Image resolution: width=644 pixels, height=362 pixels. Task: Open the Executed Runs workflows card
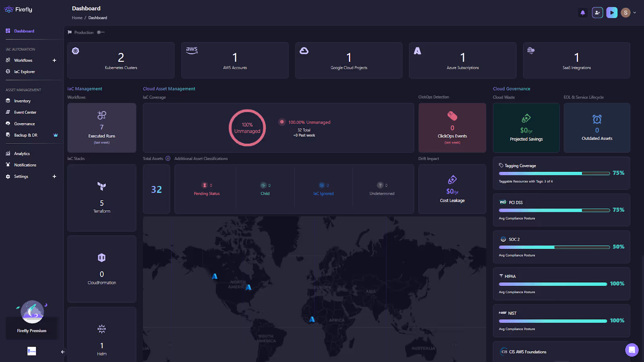[x=102, y=128]
